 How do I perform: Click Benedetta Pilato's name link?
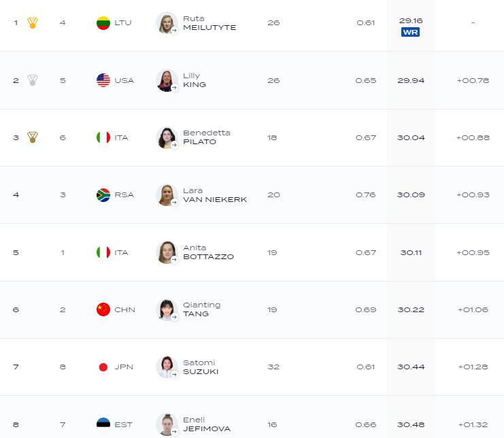point(207,137)
